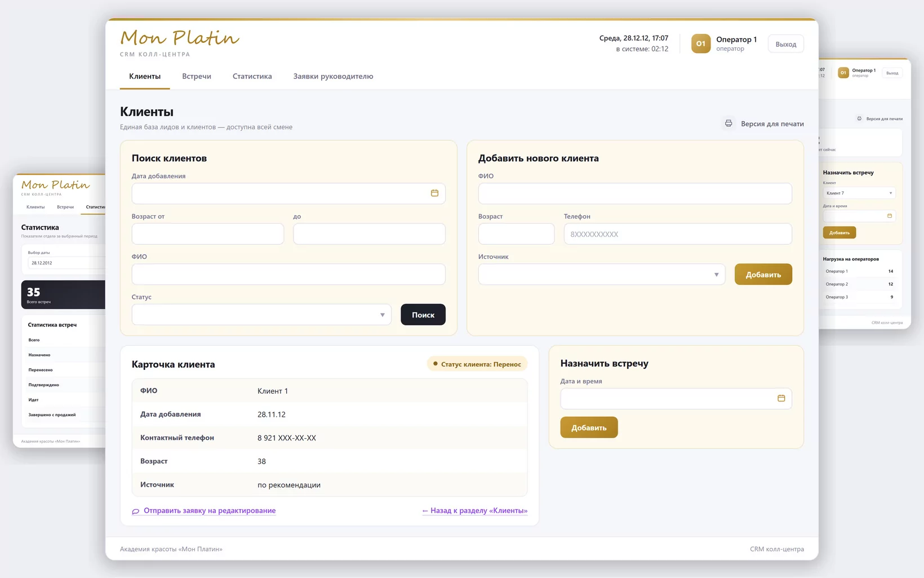Click Добавить button in right background window
This screenshot has height=578, width=924.
[x=839, y=232]
